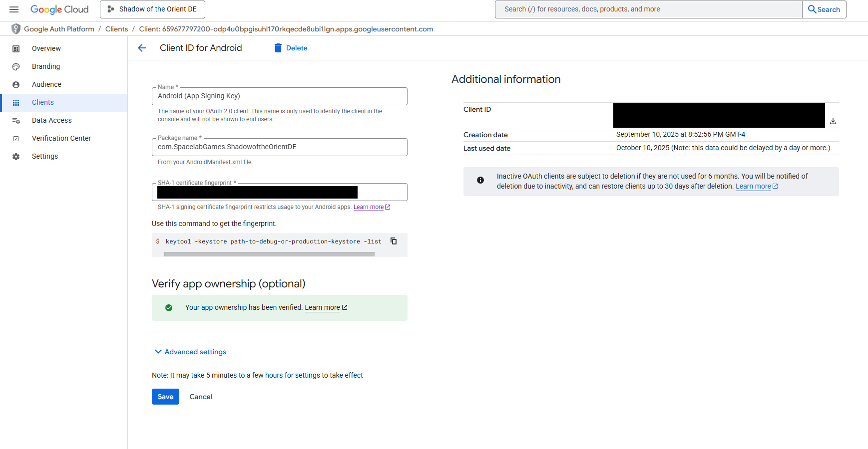Copy the keytool command with copy icon
This screenshot has width=868, height=449.
click(394, 241)
